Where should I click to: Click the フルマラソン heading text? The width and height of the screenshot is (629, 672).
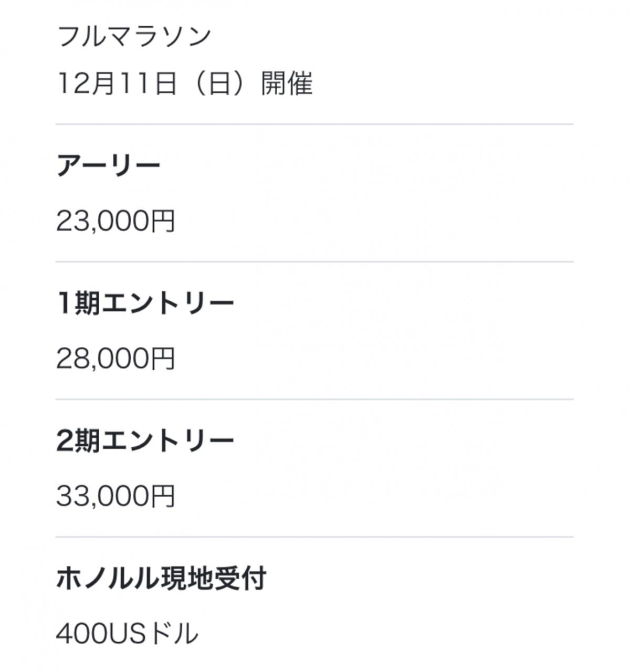click(x=134, y=36)
